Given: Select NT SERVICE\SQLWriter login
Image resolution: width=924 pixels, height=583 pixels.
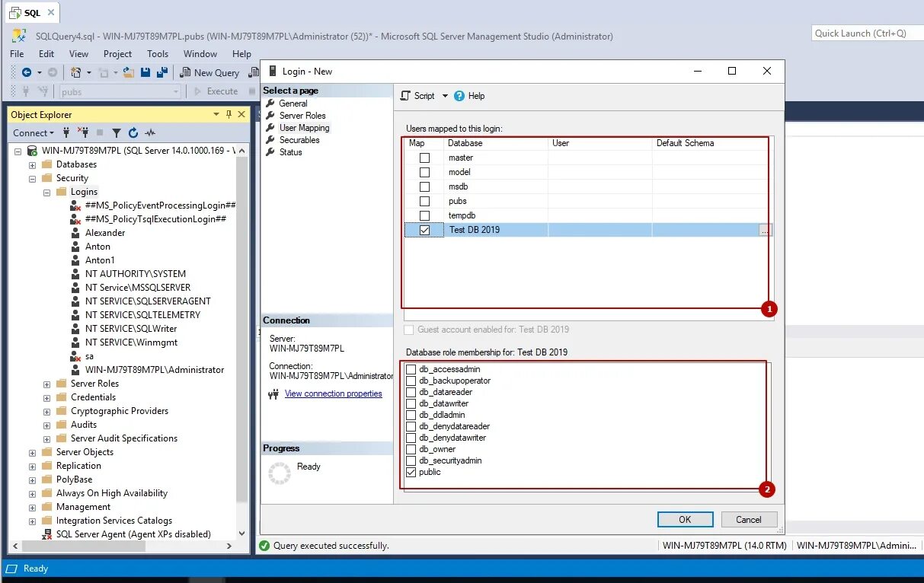Looking at the screenshot, I should click(131, 329).
